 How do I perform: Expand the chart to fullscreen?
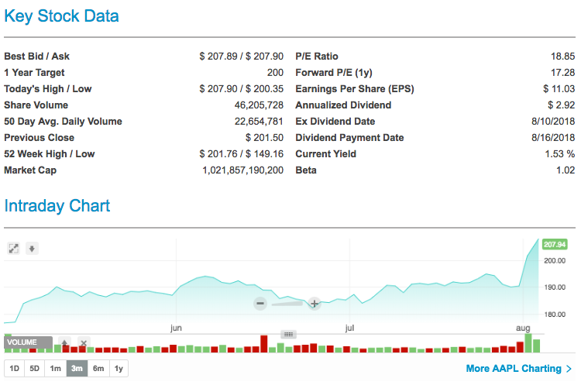coord(14,249)
